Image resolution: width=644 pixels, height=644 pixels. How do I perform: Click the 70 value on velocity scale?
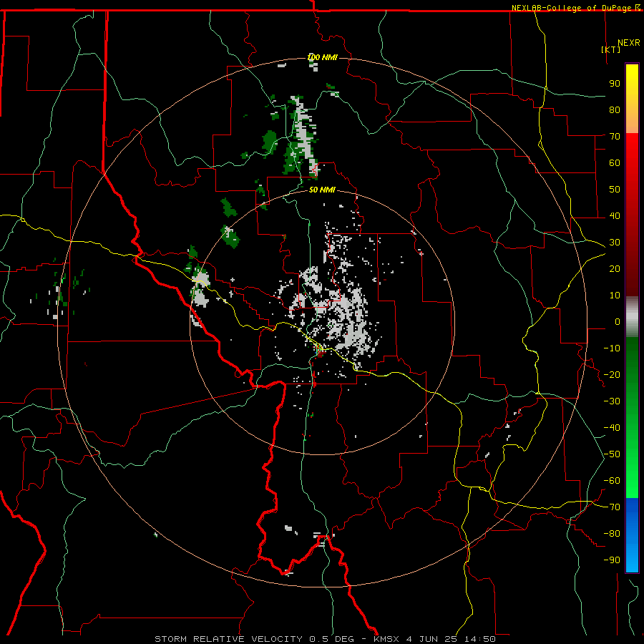pos(615,137)
